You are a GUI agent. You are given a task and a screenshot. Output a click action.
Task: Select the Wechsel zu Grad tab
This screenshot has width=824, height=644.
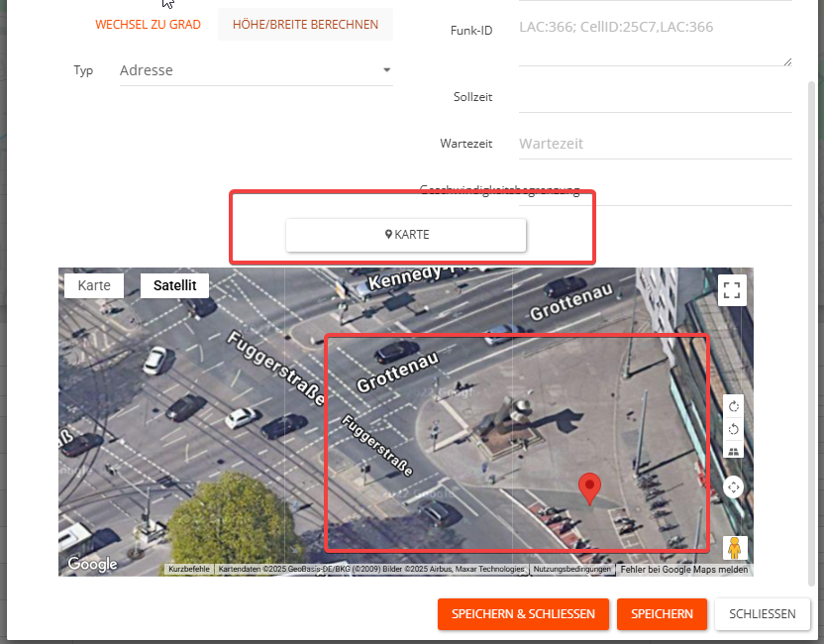148,25
